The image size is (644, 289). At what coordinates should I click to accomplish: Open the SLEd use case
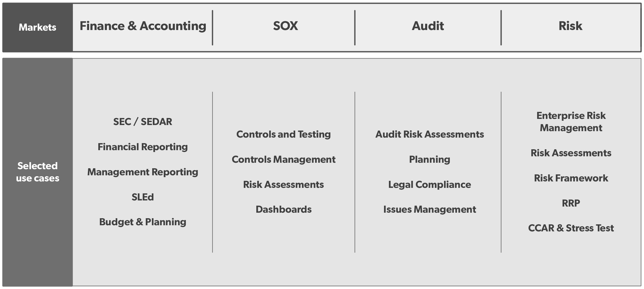click(x=143, y=197)
